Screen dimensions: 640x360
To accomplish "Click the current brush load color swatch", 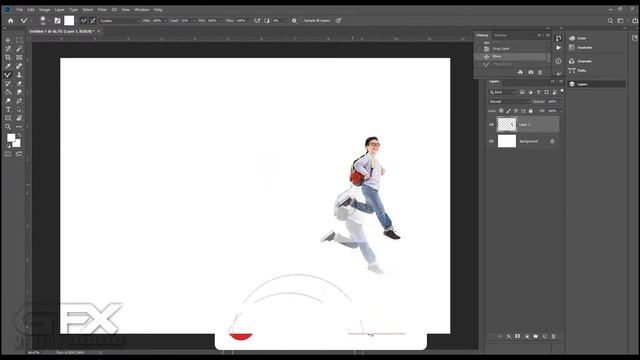I will (x=69, y=20).
